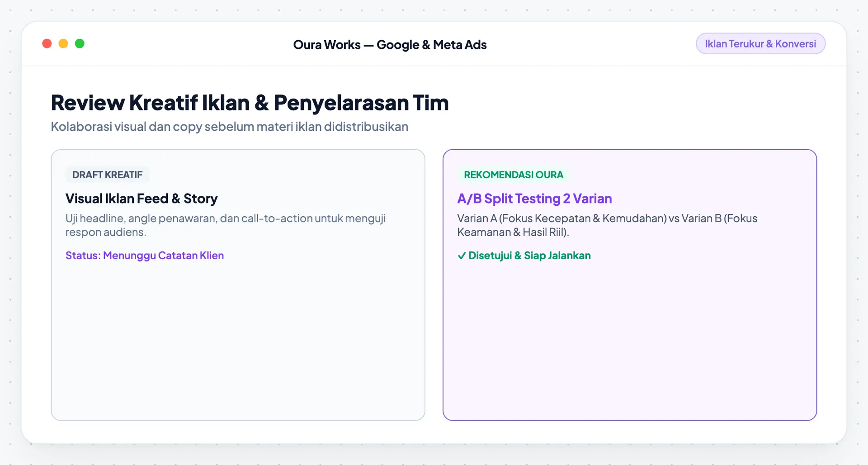868x465 pixels.
Task: Click the Varian A vs Varian B description
Action: click(607, 225)
